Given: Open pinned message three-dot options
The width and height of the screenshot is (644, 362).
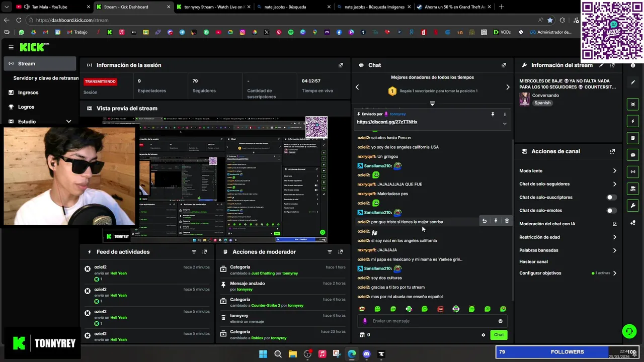Looking at the screenshot, I should coord(505,114).
